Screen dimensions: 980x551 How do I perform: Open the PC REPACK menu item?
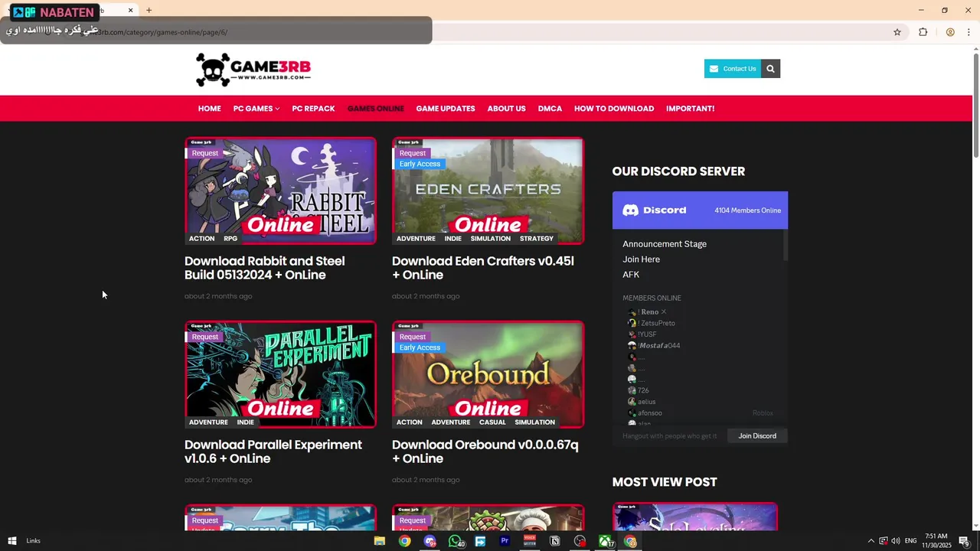313,109
